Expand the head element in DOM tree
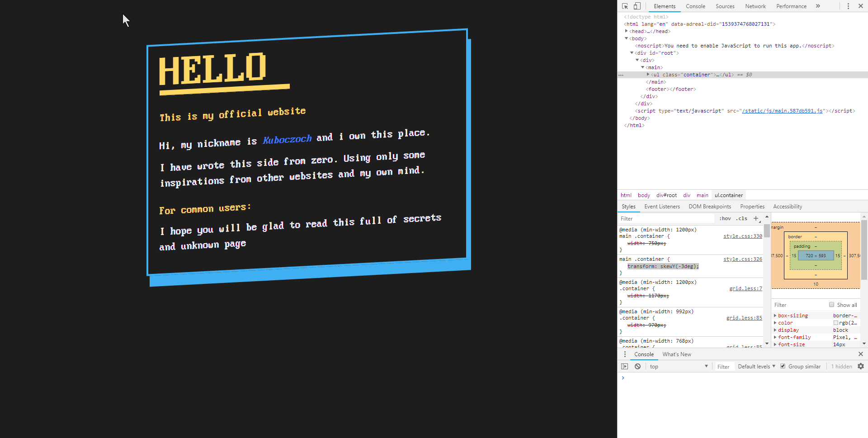This screenshot has width=868, height=438. click(x=627, y=31)
